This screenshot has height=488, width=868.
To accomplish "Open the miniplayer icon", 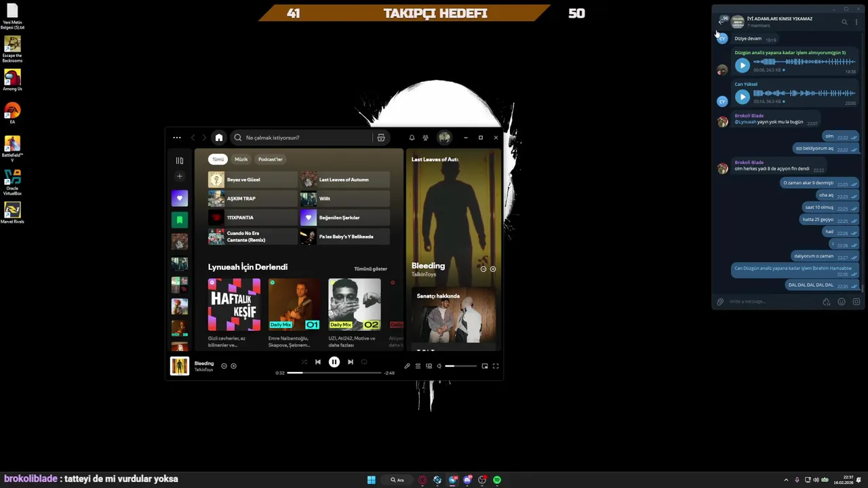I will 485,366.
